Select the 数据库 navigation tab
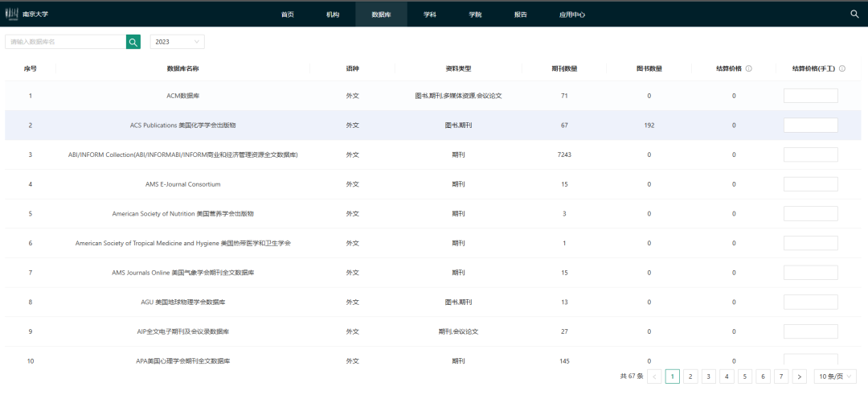Screen dimensions: 868x395 (x=381, y=14)
